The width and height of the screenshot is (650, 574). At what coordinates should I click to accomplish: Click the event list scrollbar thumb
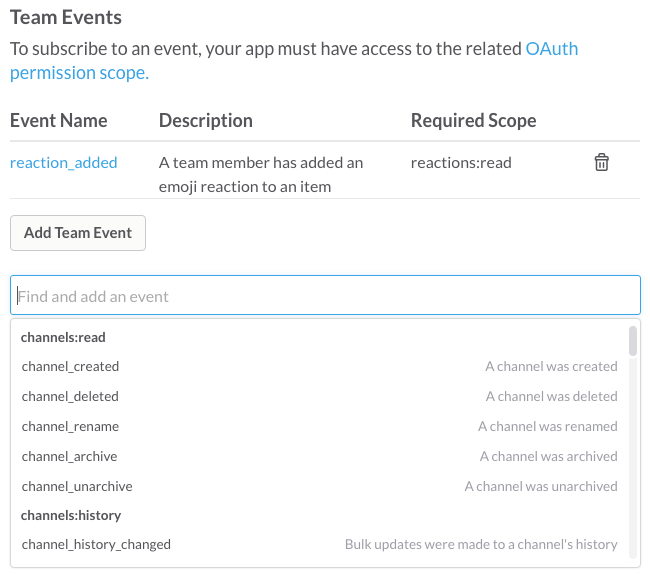click(632, 340)
